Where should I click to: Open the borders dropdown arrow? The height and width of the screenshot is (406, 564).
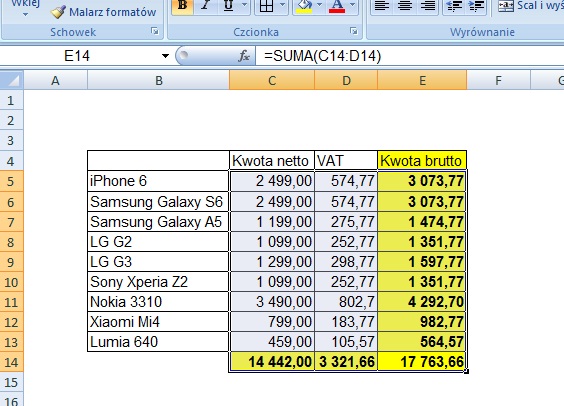point(283,5)
